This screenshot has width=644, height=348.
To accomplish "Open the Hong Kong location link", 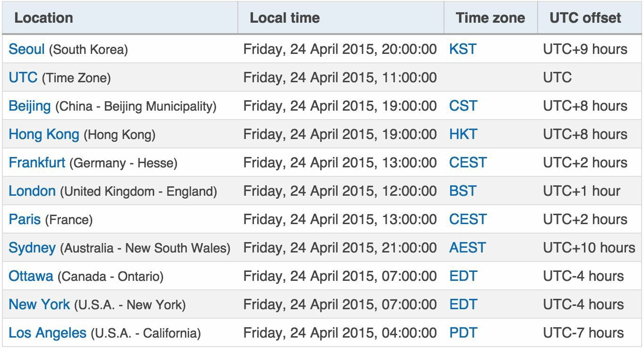I will pos(44,134).
